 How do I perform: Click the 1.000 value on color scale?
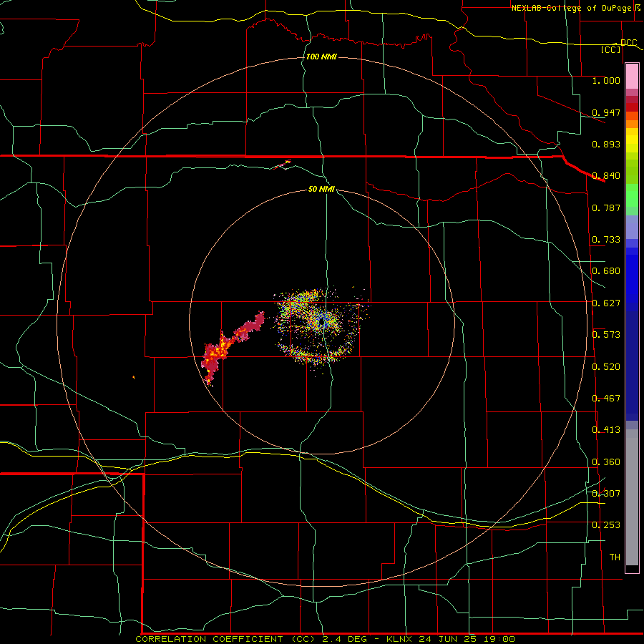coord(606,80)
